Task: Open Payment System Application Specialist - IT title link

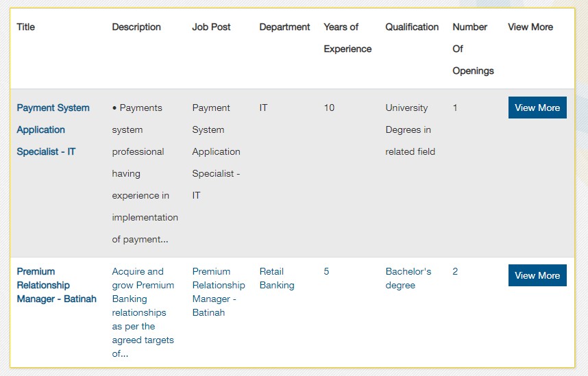Action: click(x=53, y=129)
